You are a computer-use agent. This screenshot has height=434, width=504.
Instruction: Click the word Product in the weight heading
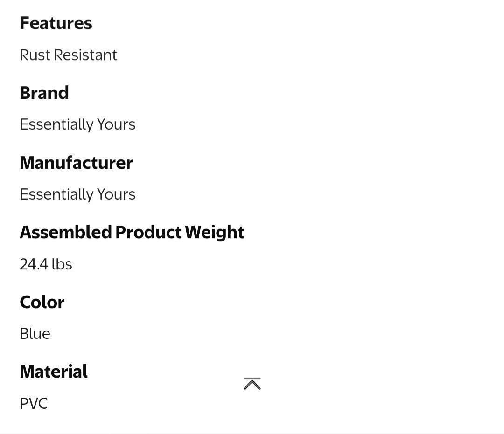point(148,232)
